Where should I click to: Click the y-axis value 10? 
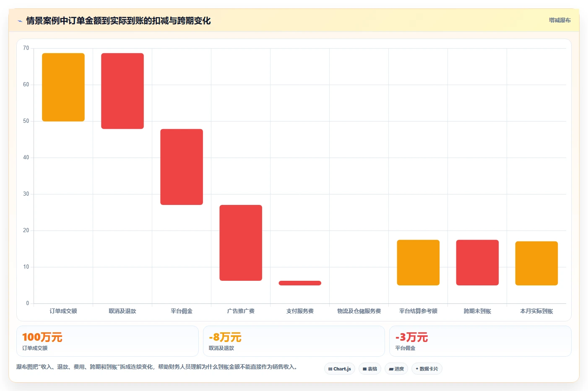pos(26,267)
